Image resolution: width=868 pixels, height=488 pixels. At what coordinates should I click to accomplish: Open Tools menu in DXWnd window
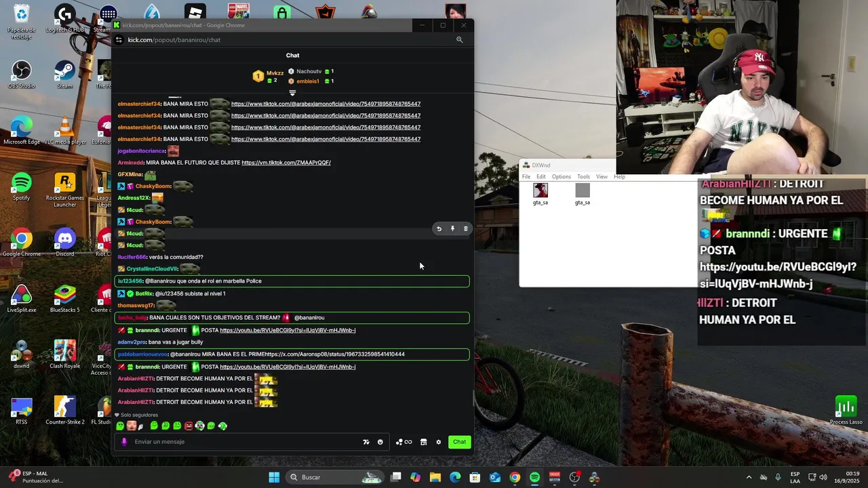click(583, 177)
